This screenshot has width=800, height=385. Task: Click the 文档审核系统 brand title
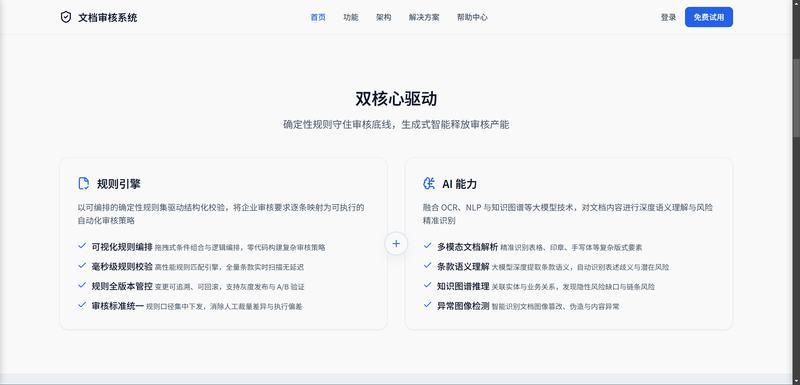108,18
